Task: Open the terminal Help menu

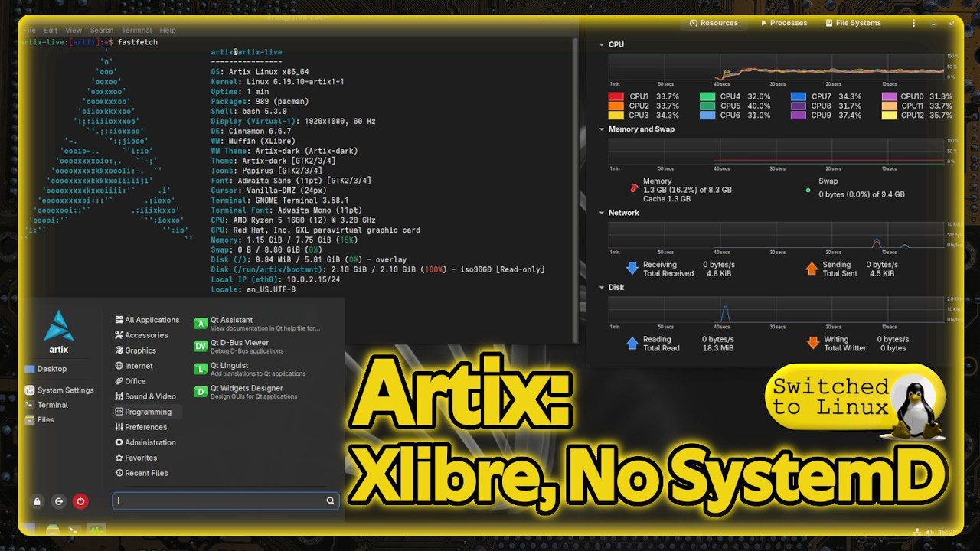Action: pyautogui.click(x=168, y=31)
